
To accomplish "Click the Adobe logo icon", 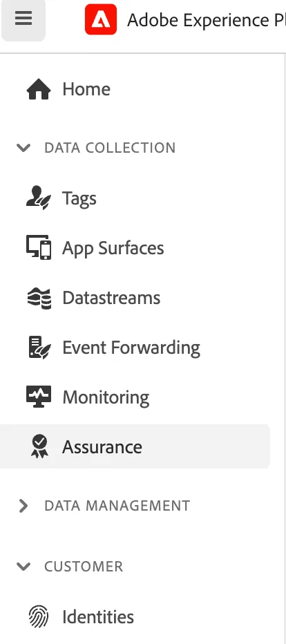I will 101,19.
